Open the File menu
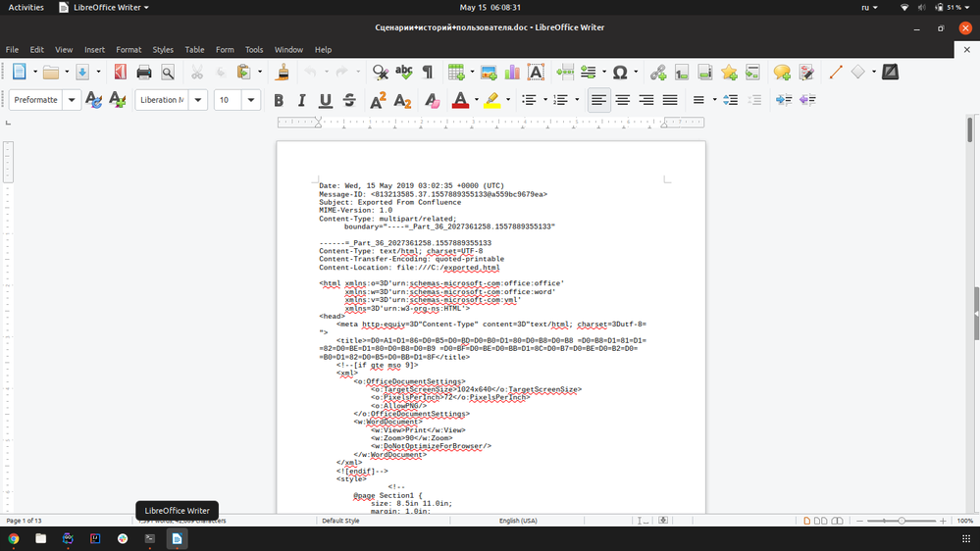The height and width of the screenshot is (551, 980). pyautogui.click(x=12, y=49)
